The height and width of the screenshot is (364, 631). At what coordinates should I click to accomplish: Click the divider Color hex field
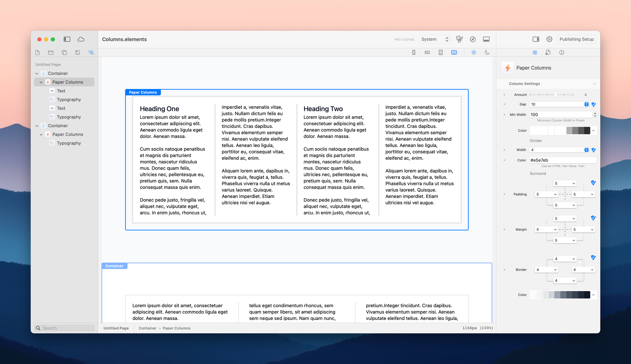tap(562, 160)
